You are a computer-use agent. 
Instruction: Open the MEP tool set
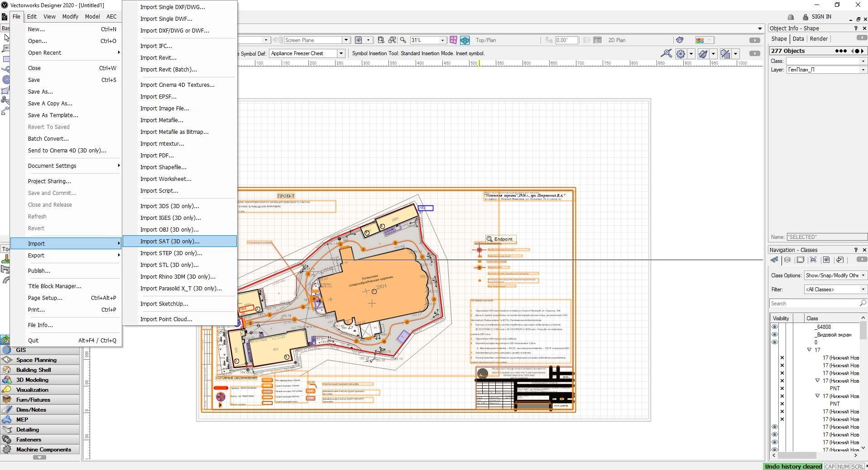coord(40,420)
